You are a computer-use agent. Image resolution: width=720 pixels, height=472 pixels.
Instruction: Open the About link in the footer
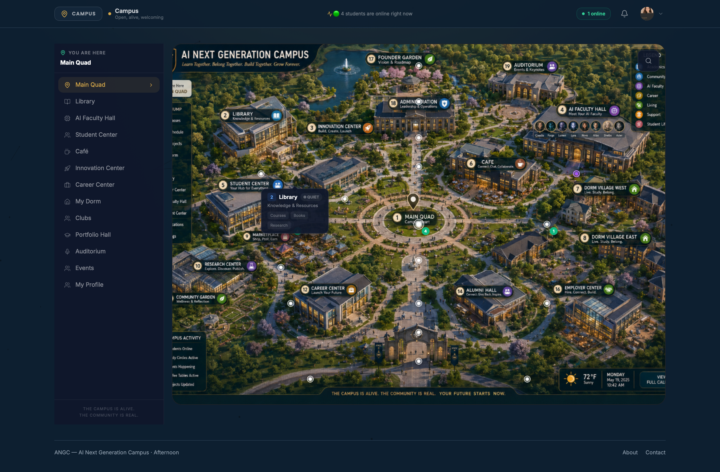pos(630,453)
